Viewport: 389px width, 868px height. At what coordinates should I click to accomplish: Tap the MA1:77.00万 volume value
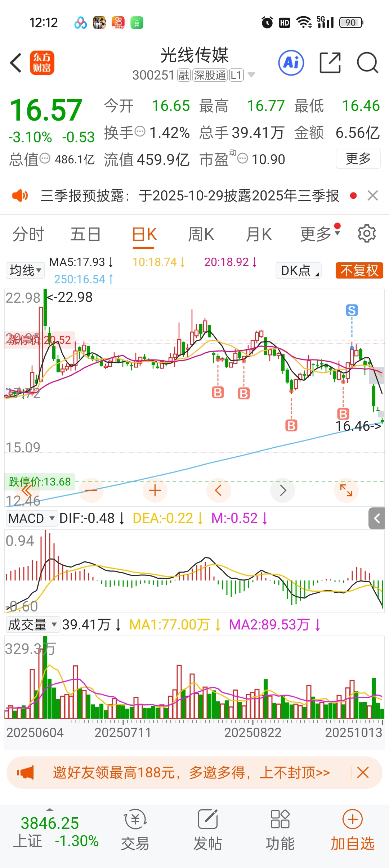click(x=175, y=625)
